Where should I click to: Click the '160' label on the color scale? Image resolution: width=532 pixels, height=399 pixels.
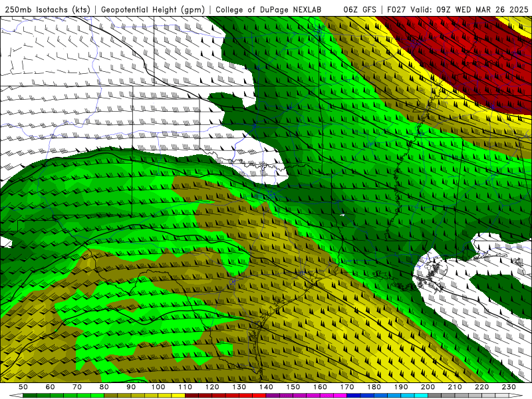coord(320,387)
